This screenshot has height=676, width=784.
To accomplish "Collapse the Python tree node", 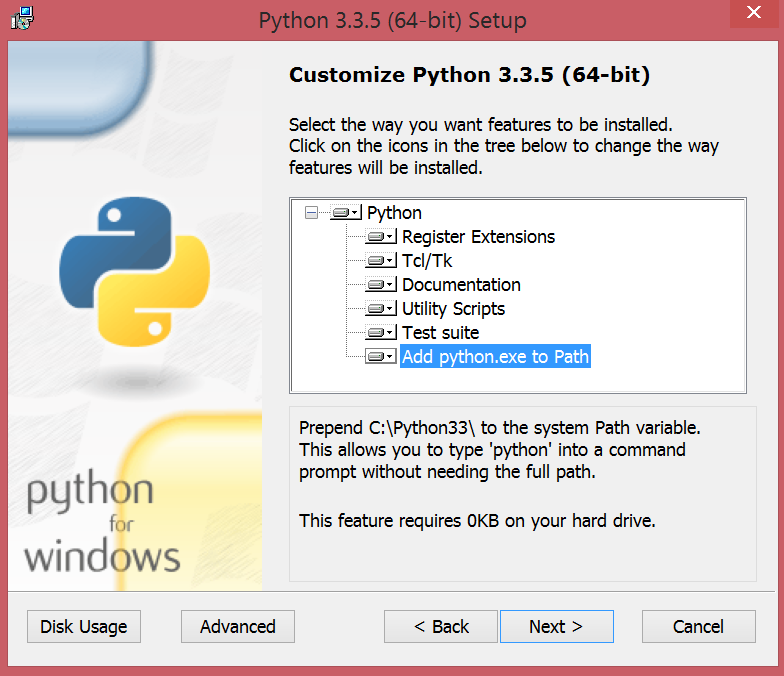I will [x=312, y=213].
